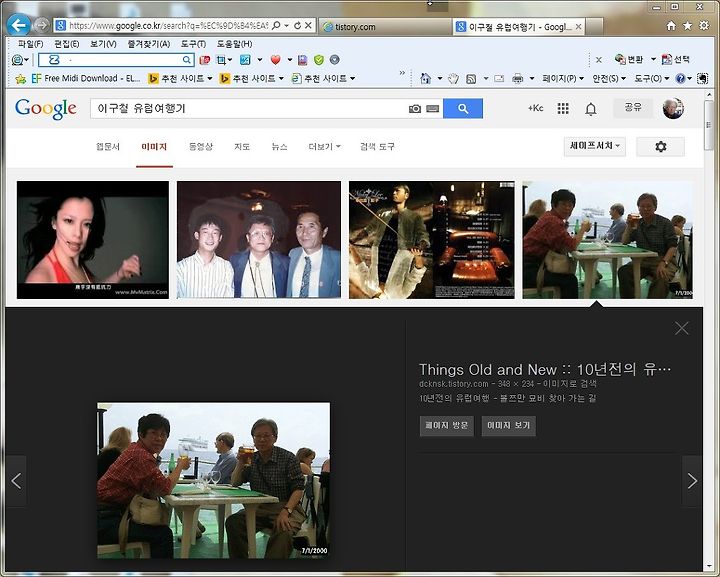Open Google notifications bell
720x577 pixels.
(x=591, y=109)
